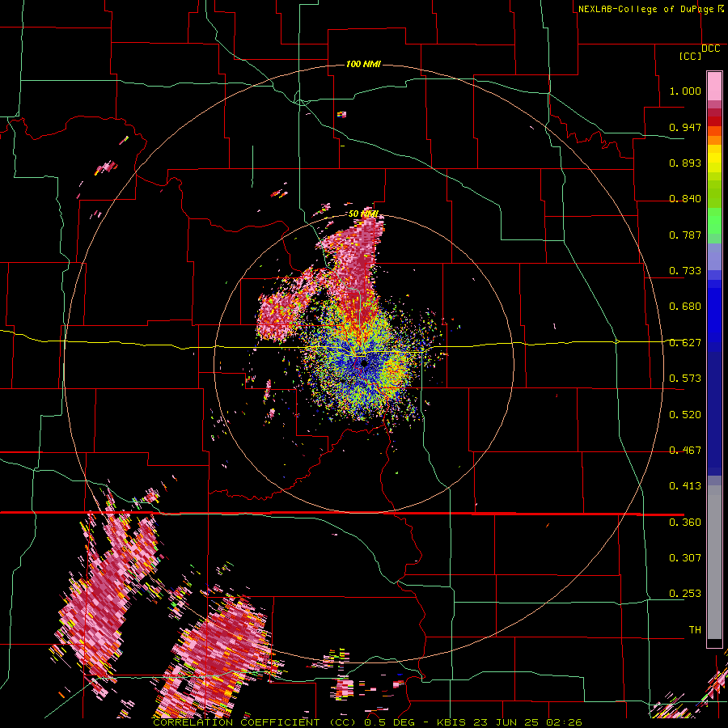Click the 0.840 legend value
Viewport: 728px width, 728px height.
tap(685, 199)
